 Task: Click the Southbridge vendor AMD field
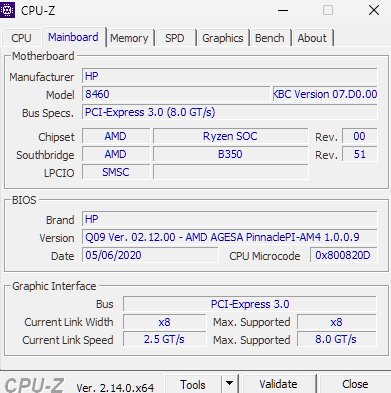[x=116, y=154]
